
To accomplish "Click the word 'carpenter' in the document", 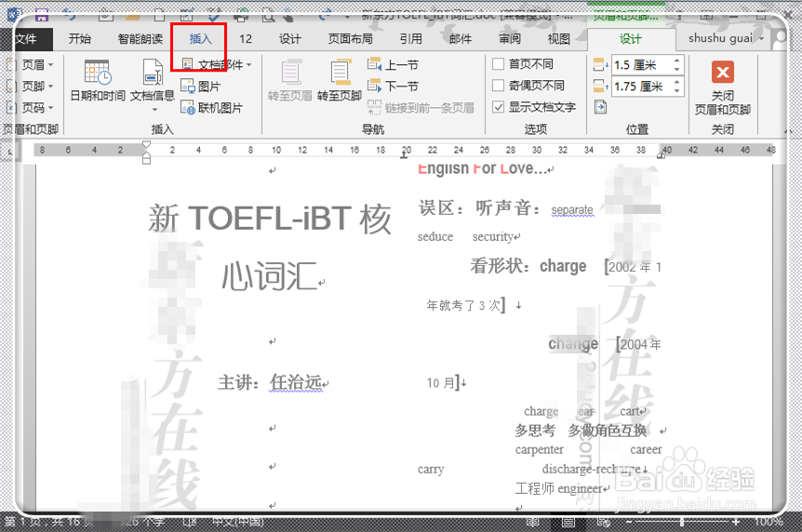I will tap(539, 449).
